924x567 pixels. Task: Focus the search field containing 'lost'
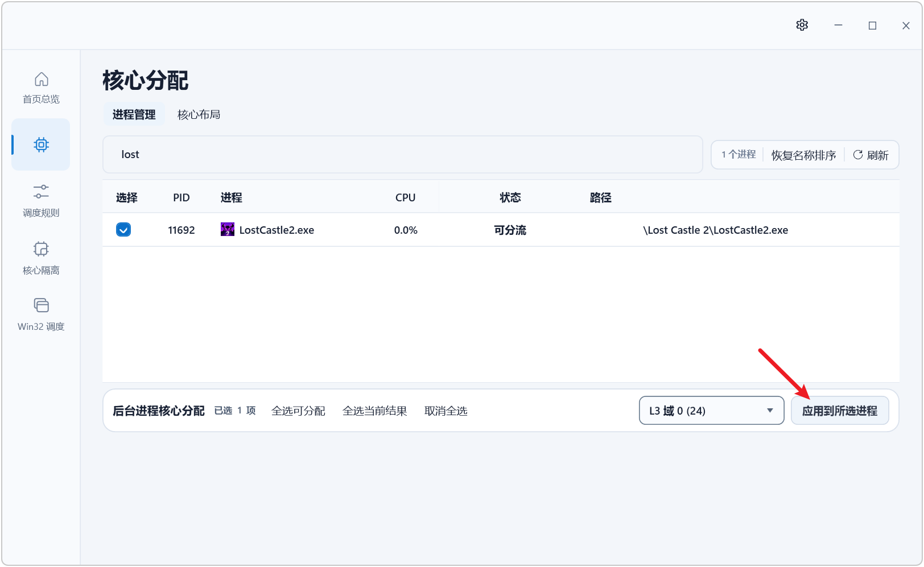click(403, 154)
